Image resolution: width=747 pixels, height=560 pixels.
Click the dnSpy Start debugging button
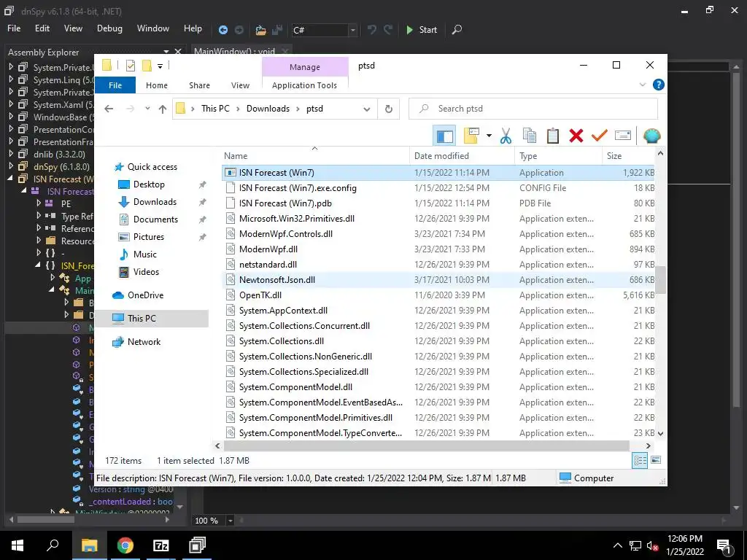422,29
